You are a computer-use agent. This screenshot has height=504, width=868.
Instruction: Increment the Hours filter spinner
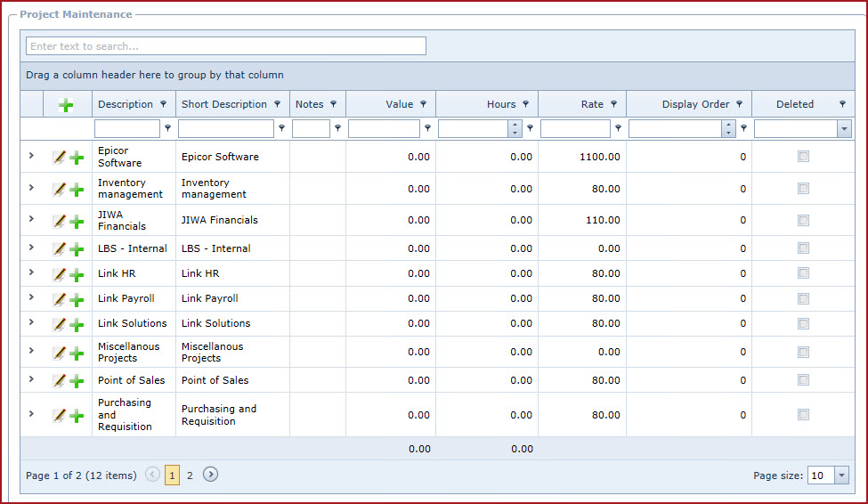point(515,125)
